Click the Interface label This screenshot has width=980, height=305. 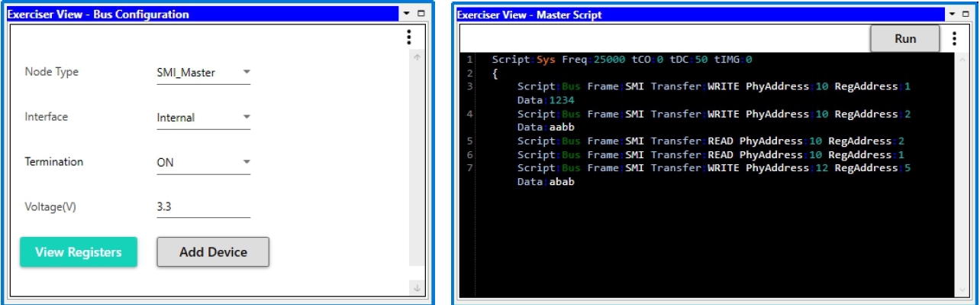[x=47, y=117]
